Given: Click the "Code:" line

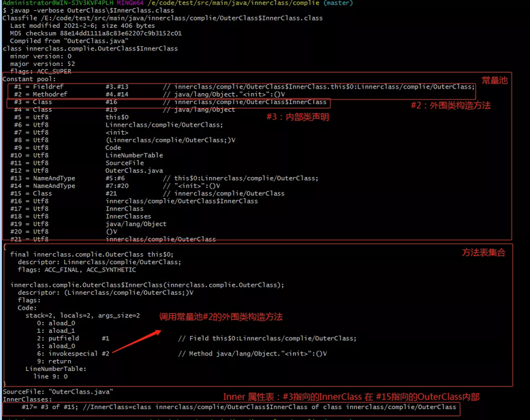Looking at the screenshot, I should coord(27,308).
